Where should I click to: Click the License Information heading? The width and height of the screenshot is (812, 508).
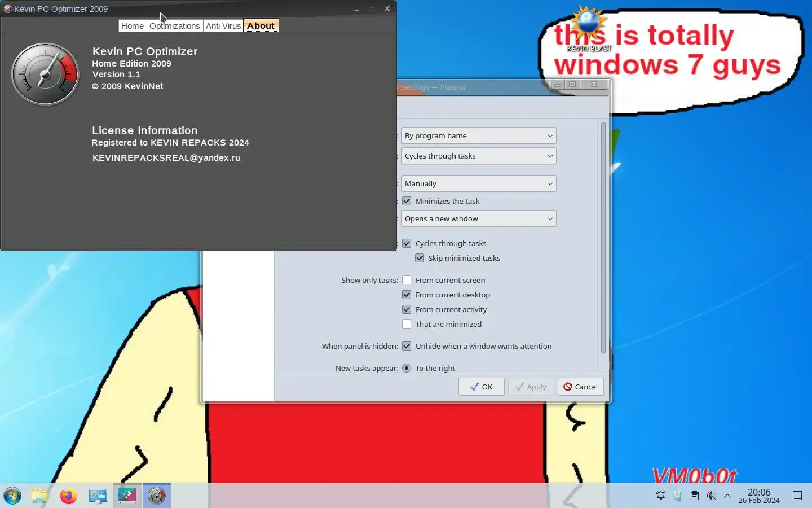145,130
